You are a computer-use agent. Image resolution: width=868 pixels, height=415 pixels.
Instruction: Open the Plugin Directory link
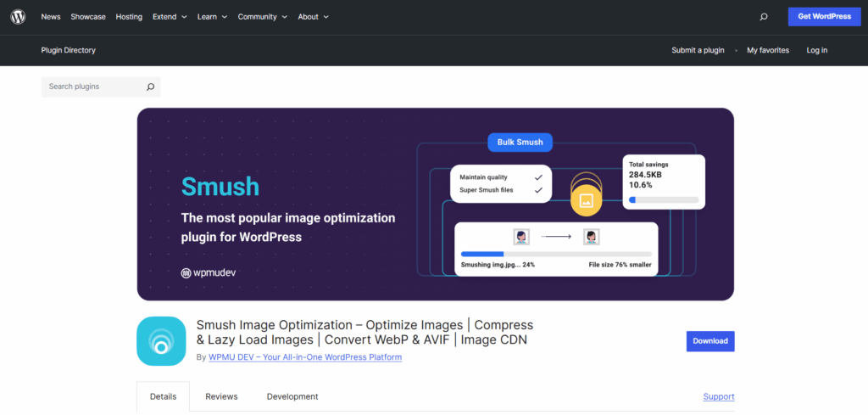68,50
